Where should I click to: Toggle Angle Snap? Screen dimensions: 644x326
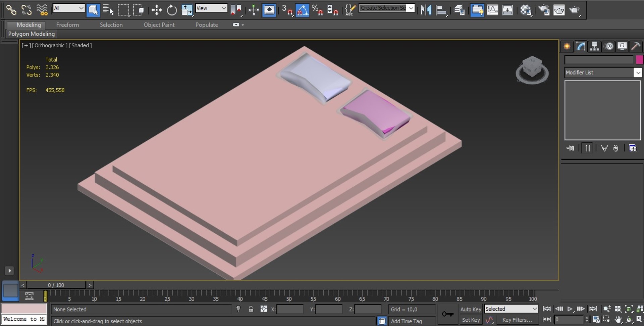[x=302, y=10]
